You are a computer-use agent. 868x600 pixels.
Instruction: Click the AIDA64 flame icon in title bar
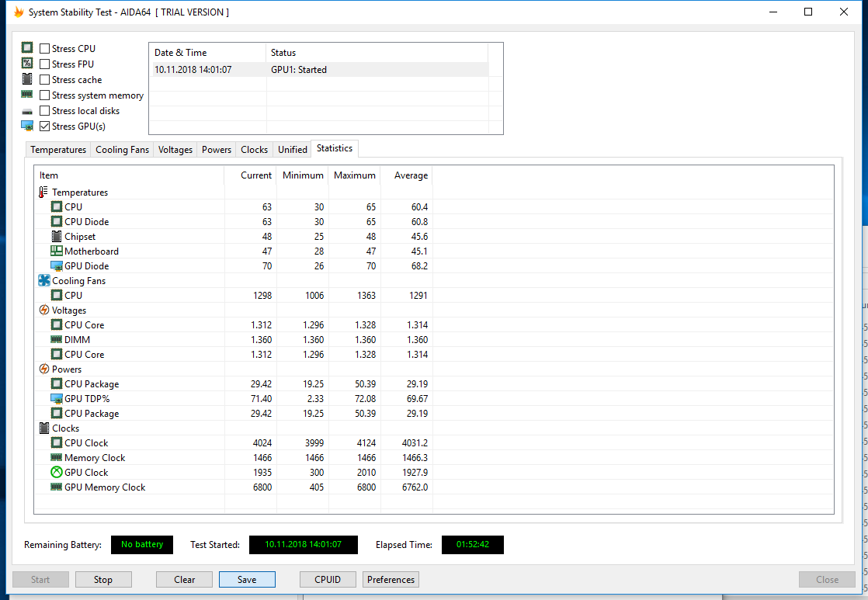coord(19,12)
